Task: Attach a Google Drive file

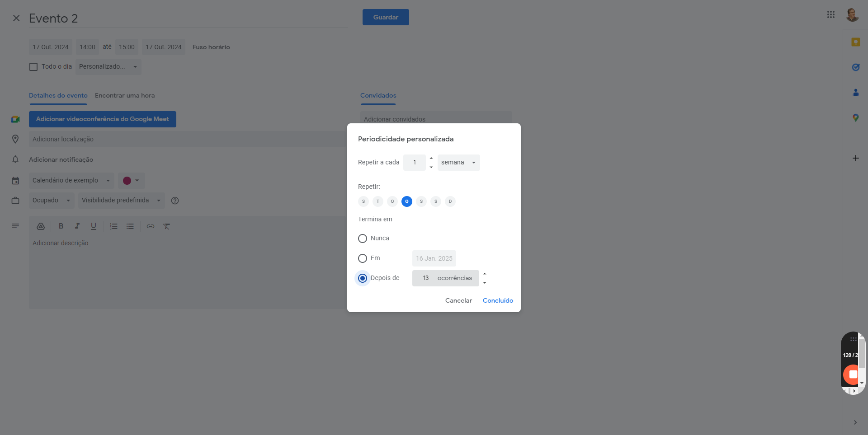Action: (x=41, y=226)
